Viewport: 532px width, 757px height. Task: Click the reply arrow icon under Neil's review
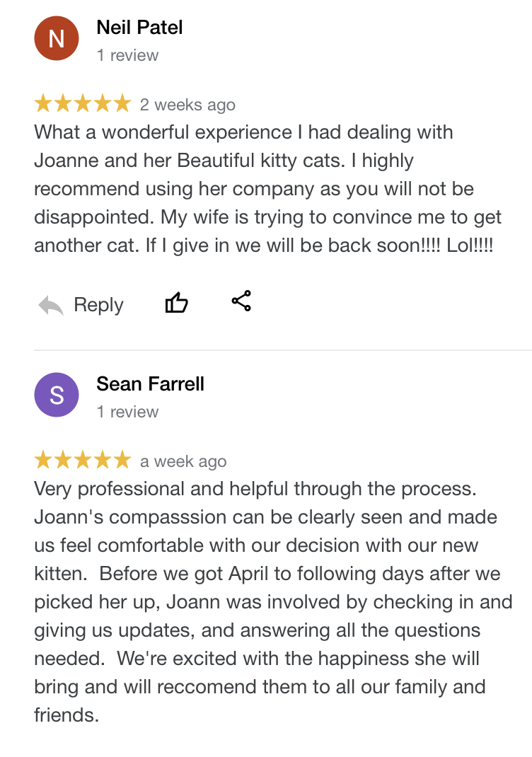(x=51, y=306)
